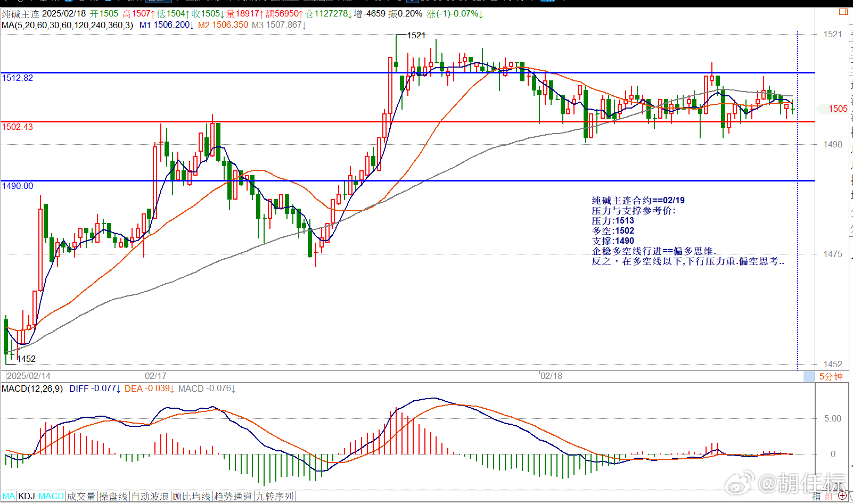Viewport: 853px width, 504px height.
Task: Click the 1452 low price marker
Action: point(27,359)
